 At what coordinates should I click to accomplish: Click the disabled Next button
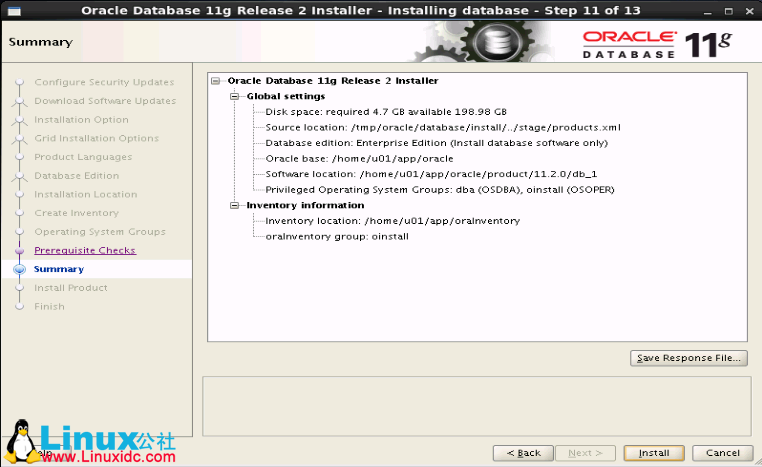point(585,453)
